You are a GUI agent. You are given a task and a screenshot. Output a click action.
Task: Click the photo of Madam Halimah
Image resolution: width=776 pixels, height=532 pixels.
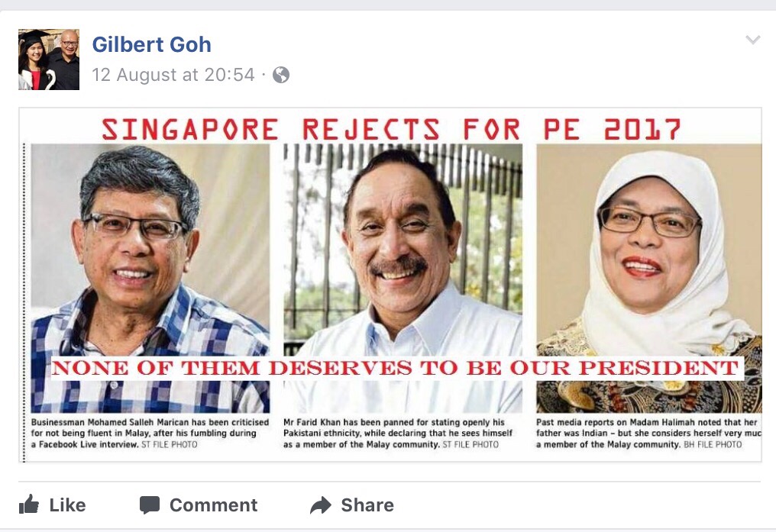click(648, 279)
